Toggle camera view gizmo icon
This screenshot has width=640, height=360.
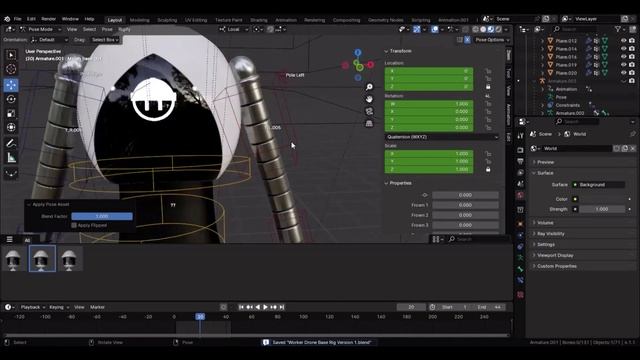(369, 111)
